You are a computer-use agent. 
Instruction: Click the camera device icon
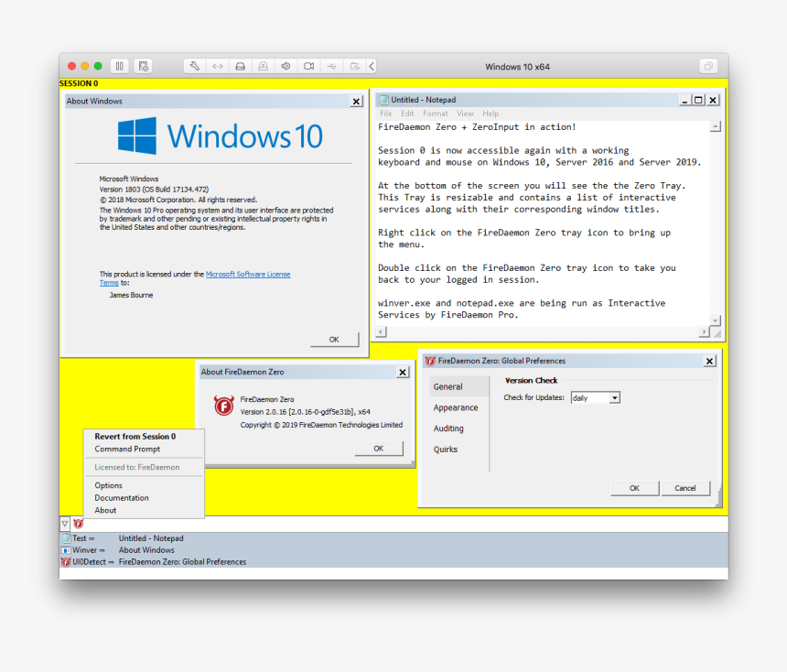tap(308, 66)
